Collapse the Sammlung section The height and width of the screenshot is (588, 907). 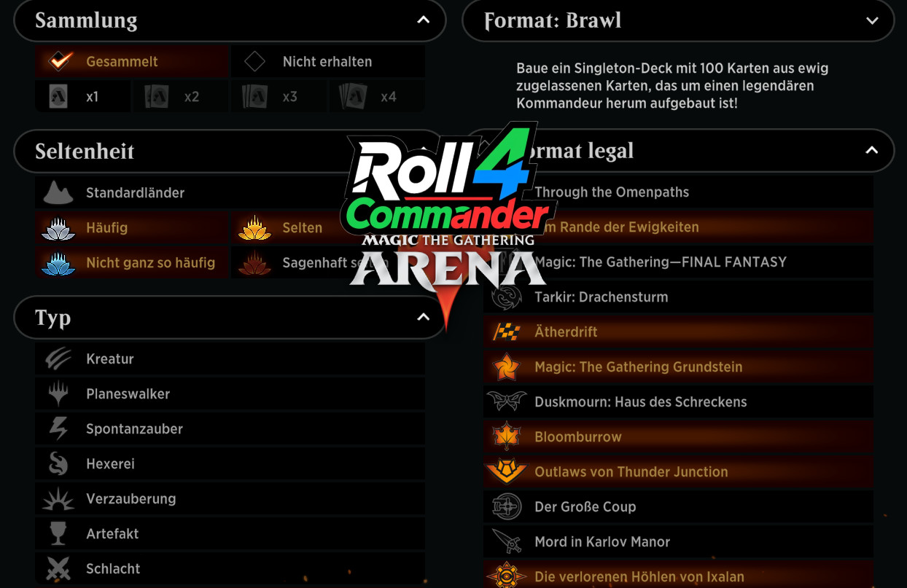(x=424, y=20)
